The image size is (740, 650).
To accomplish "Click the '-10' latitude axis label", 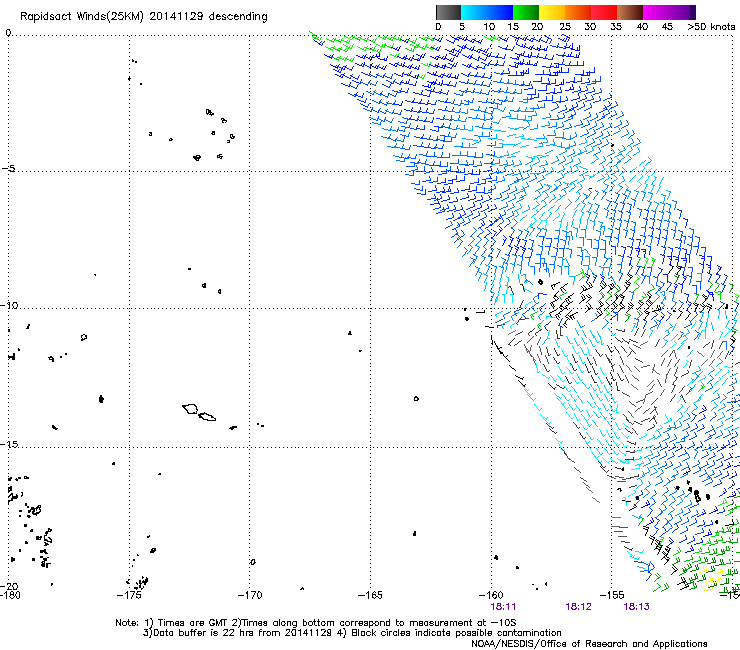I will coord(9,305).
